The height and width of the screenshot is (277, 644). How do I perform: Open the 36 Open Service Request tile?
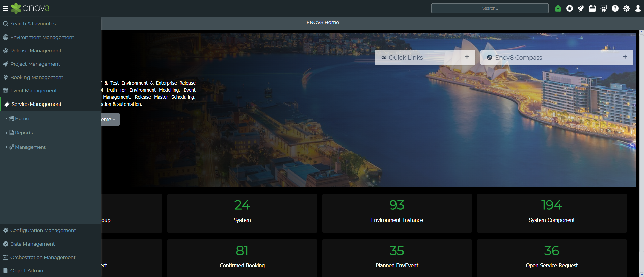552,258
